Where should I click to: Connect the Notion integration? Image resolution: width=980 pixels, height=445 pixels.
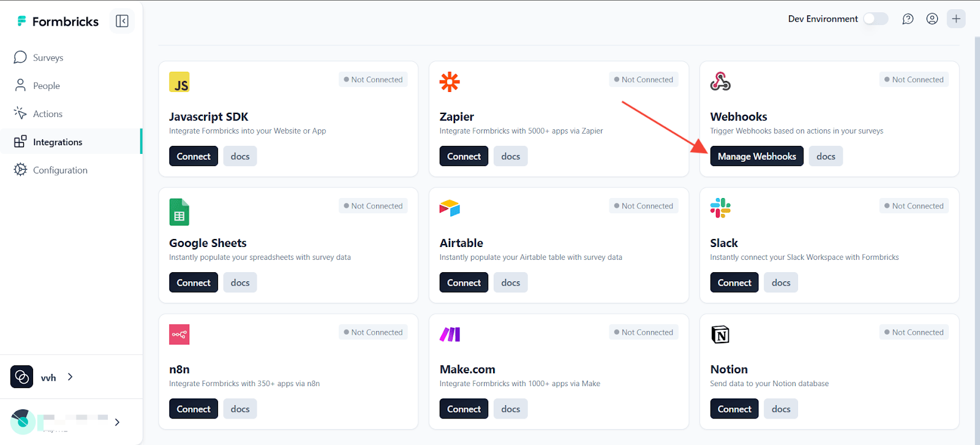click(734, 409)
